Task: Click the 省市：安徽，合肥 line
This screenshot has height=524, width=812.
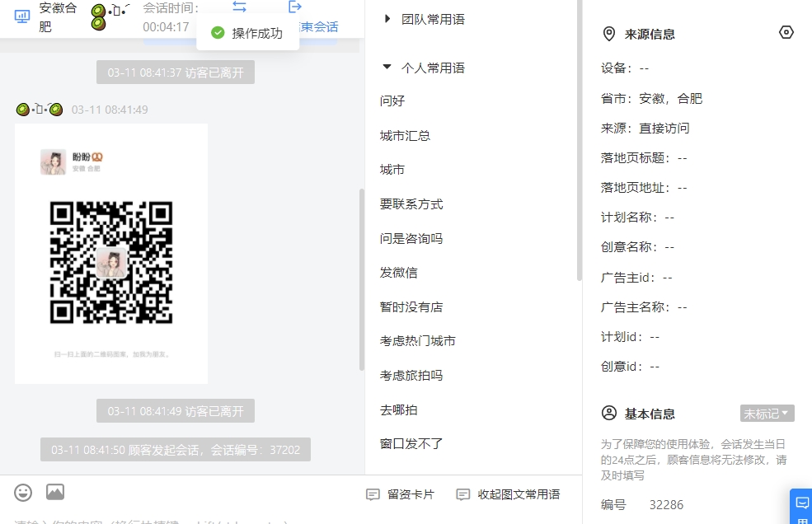Action: coord(651,98)
